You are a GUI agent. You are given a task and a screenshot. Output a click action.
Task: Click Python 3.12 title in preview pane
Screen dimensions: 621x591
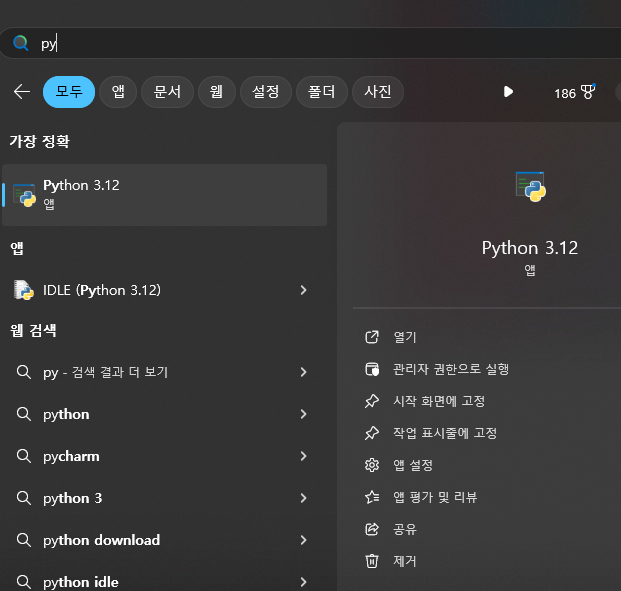pos(530,248)
